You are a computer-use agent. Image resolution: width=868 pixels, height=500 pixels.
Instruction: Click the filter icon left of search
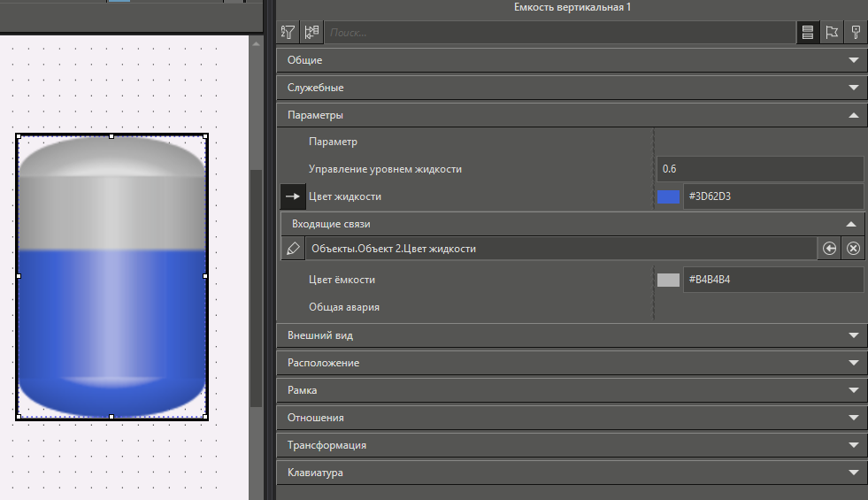pyautogui.click(x=288, y=32)
